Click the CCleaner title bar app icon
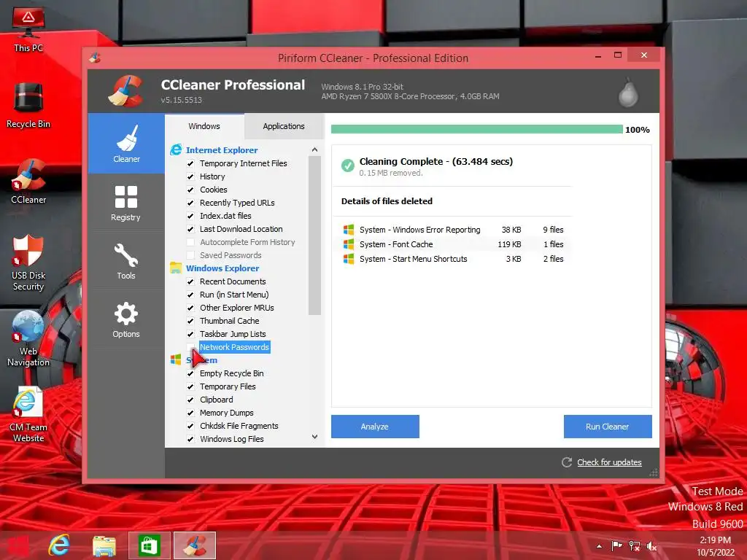The height and width of the screenshot is (560, 747). 95,58
